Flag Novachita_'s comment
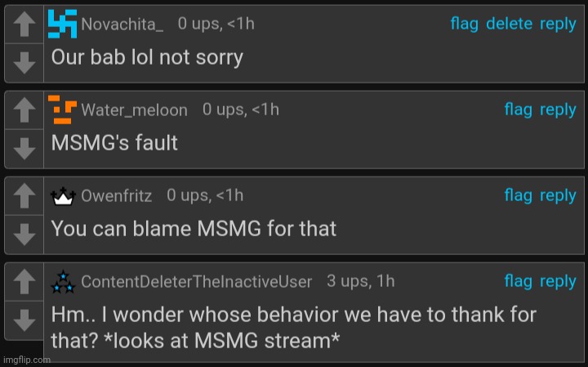This screenshot has width=588, height=367. click(x=464, y=25)
